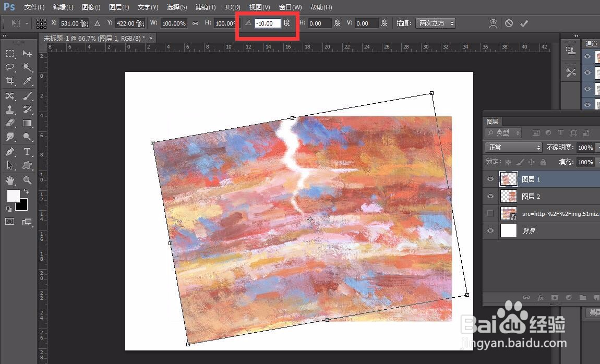Lock all layer attributes
This screenshot has height=364, width=600.
pos(543,162)
